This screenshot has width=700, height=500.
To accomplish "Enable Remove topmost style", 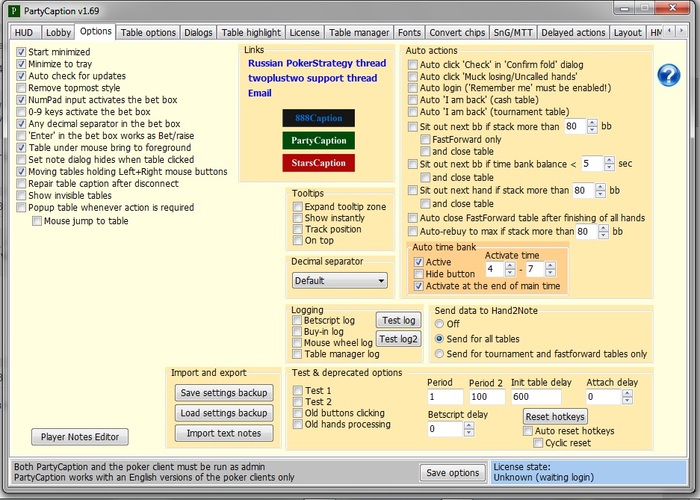I will [x=21, y=88].
